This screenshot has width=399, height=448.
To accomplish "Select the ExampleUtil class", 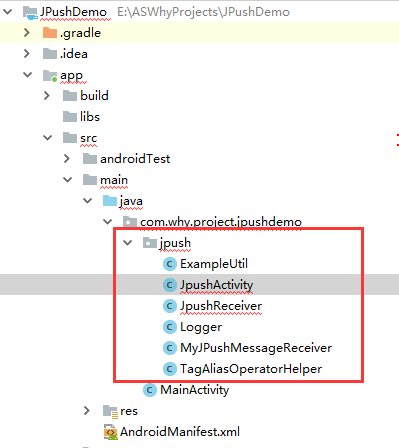I will [x=214, y=264].
